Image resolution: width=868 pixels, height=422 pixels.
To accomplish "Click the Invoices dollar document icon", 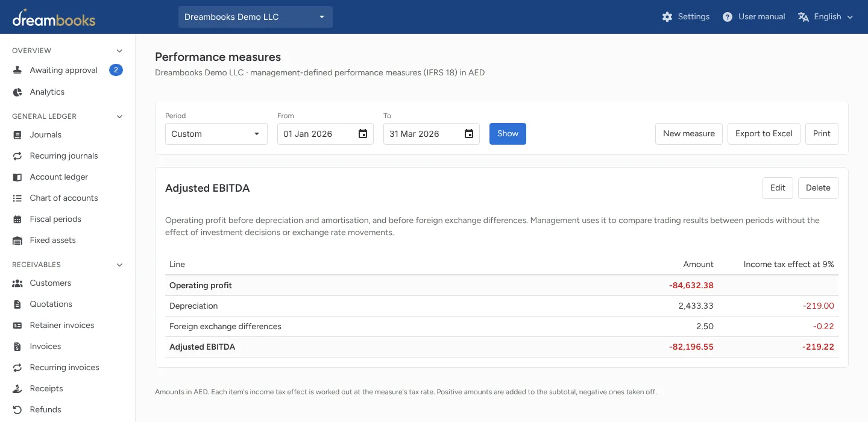I will coord(17,346).
